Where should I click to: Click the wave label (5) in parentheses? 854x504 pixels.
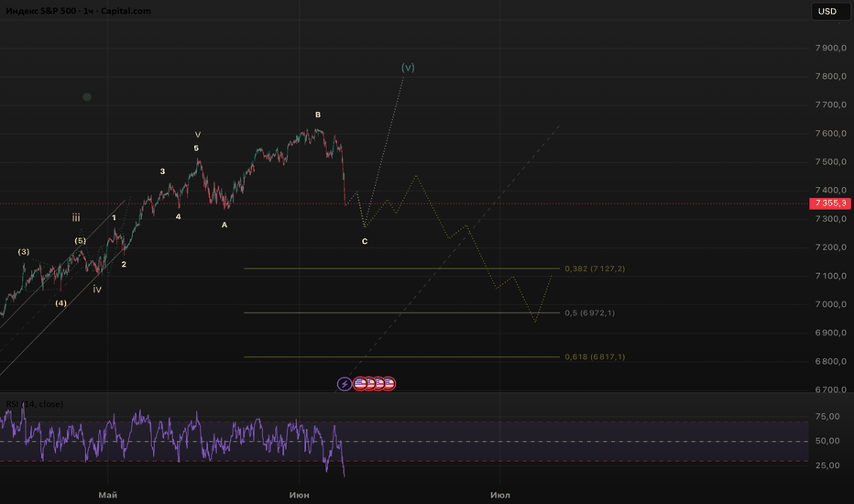pos(80,241)
